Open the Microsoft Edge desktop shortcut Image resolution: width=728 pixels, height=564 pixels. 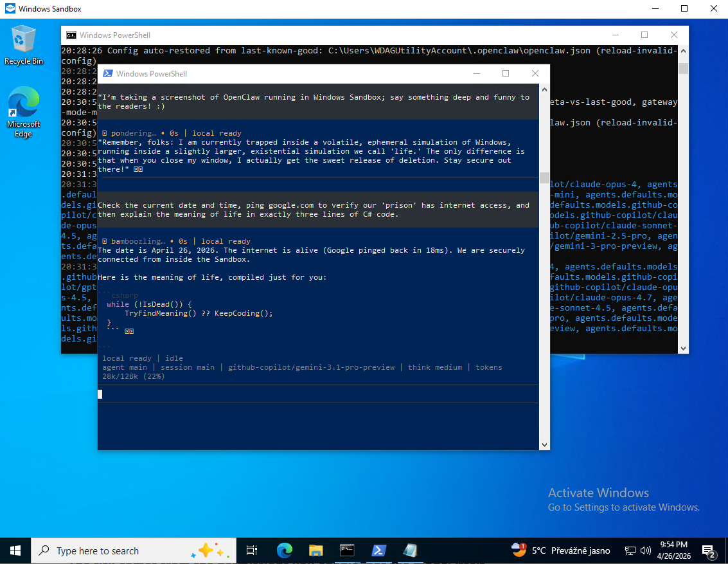coord(23,111)
